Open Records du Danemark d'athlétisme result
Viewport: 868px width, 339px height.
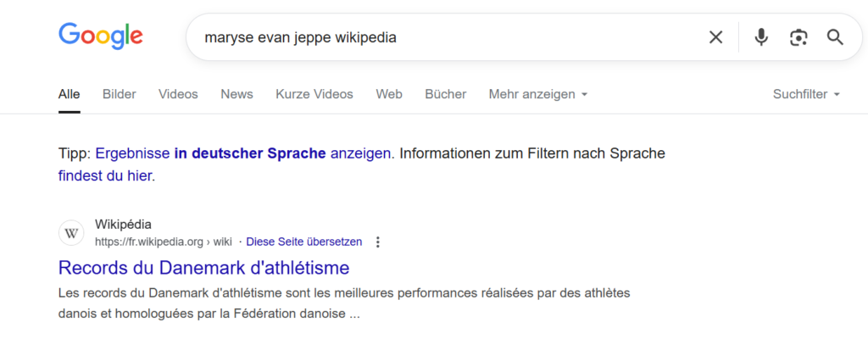tap(203, 268)
